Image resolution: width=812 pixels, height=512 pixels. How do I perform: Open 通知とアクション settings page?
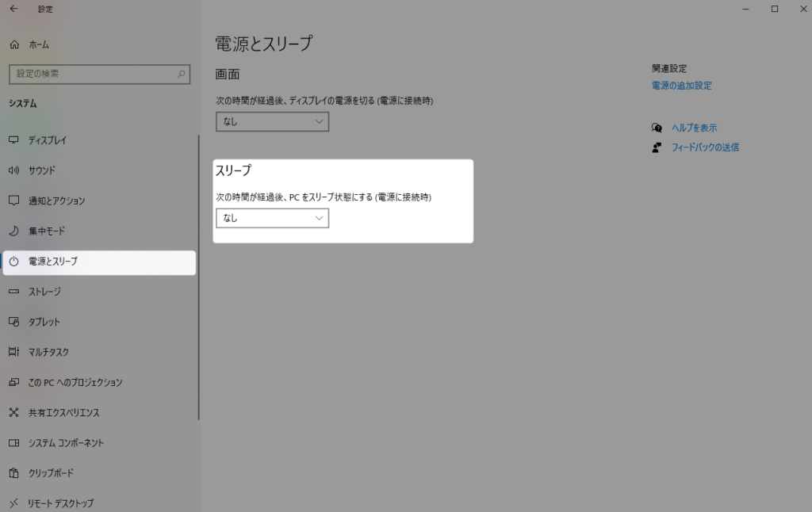coord(56,201)
